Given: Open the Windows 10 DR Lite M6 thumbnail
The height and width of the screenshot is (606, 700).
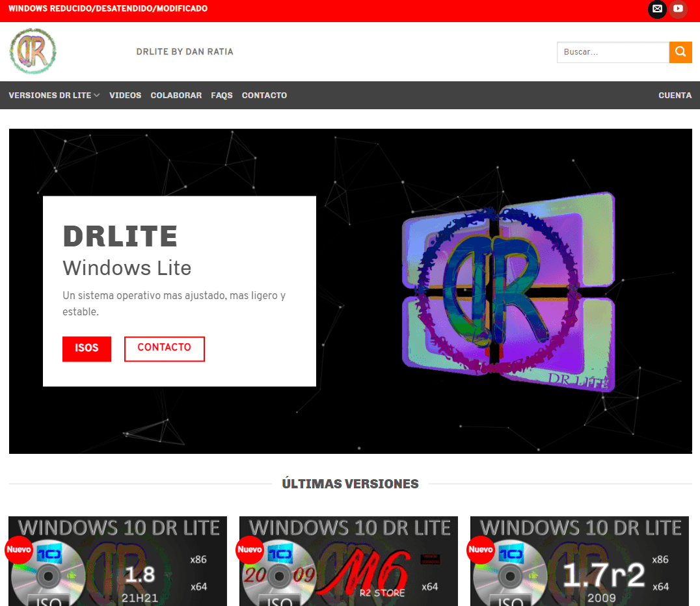Looking at the screenshot, I should coord(349,561).
